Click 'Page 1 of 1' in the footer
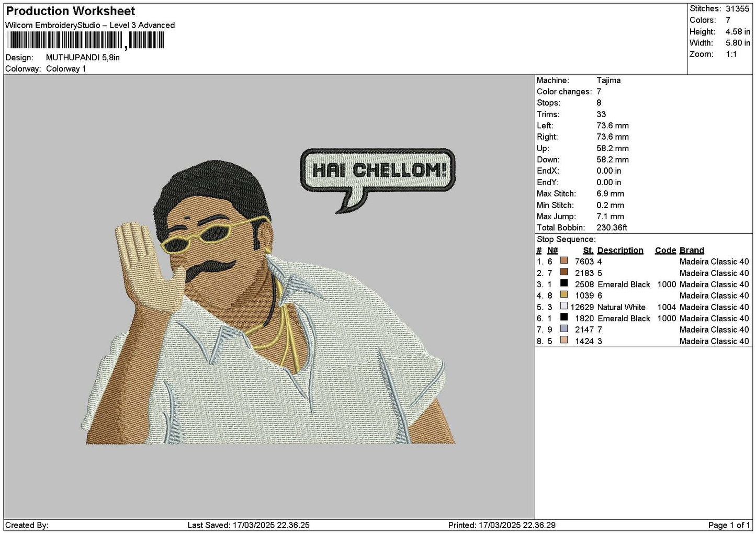 click(729, 525)
